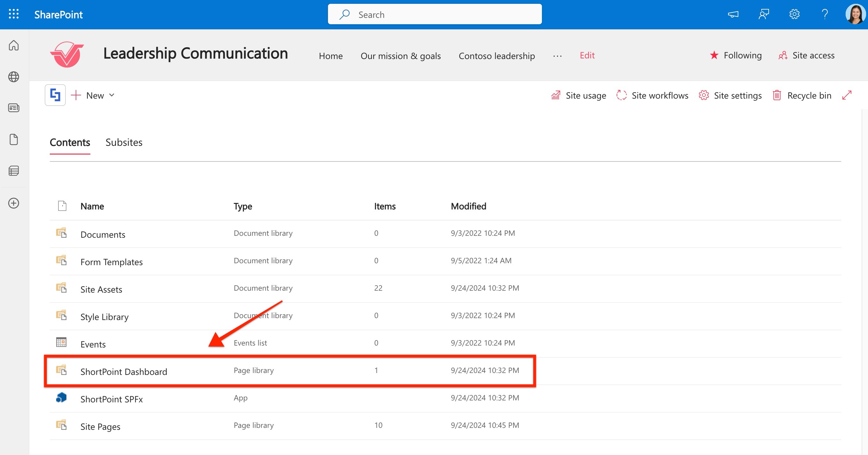Select the Contoso leadership navigation item
Image resolution: width=868 pixels, height=455 pixels.
tap(496, 56)
